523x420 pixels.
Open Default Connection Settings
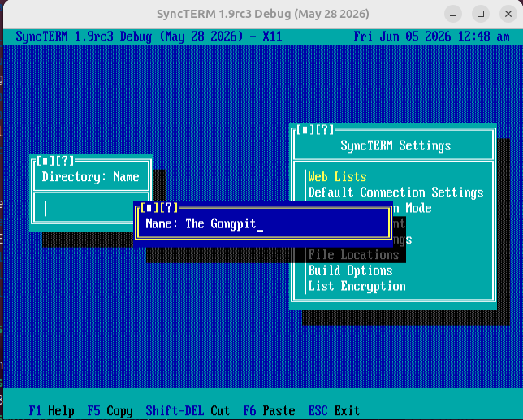(x=395, y=193)
